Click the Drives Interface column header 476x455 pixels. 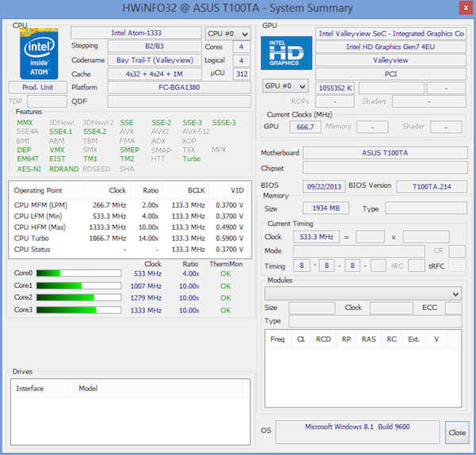pyautogui.click(x=43, y=388)
